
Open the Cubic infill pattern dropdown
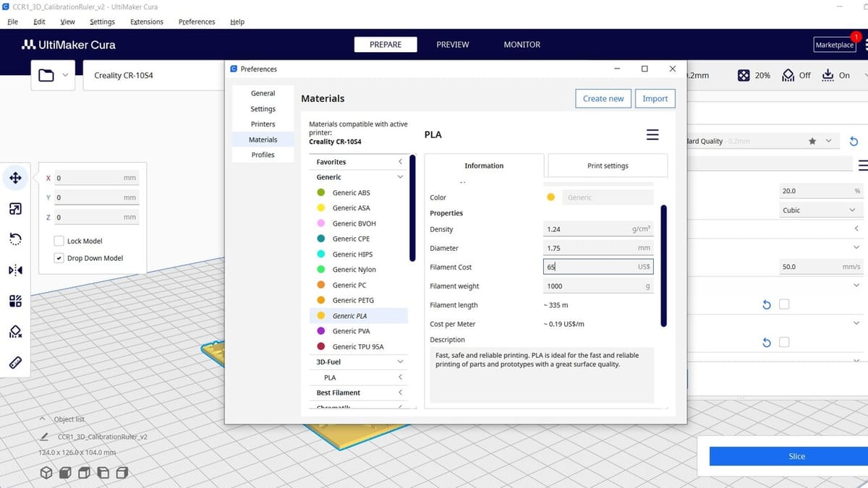[821, 210]
